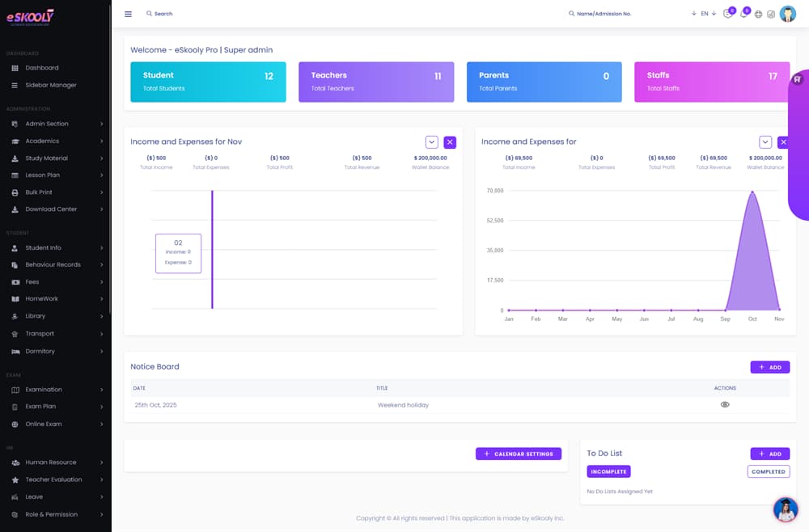View the Weekend holiday notice

[x=725, y=404]
